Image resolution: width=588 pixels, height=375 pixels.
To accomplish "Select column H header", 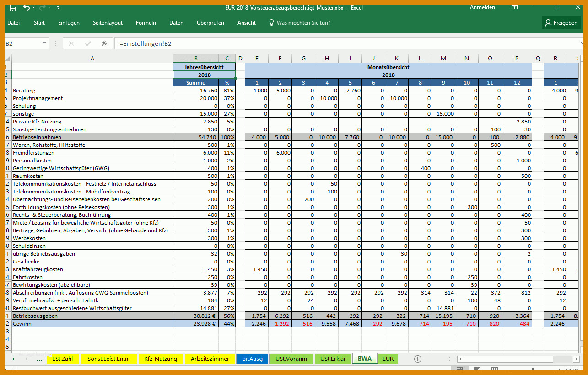I will click(x=327, y=58).
